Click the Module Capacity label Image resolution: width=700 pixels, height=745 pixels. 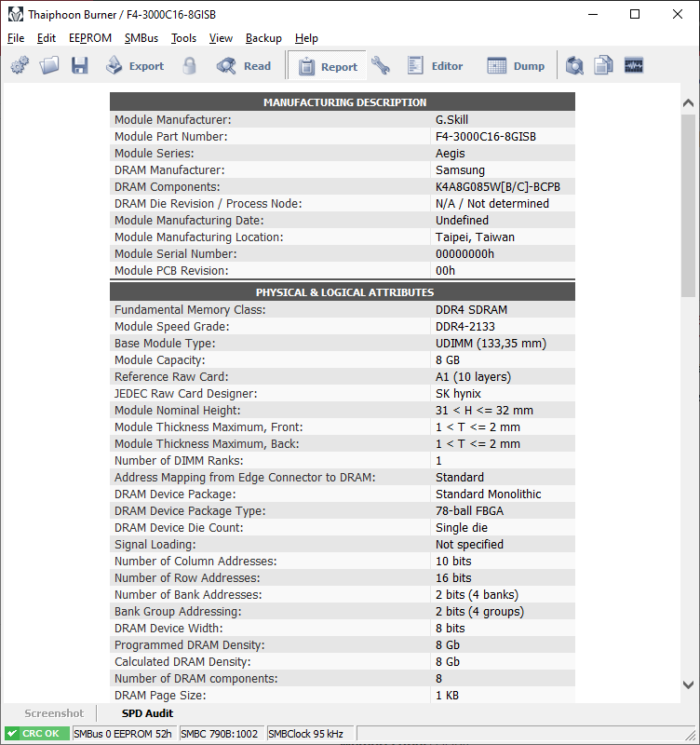pyautogui.click(x=159, y=360)
